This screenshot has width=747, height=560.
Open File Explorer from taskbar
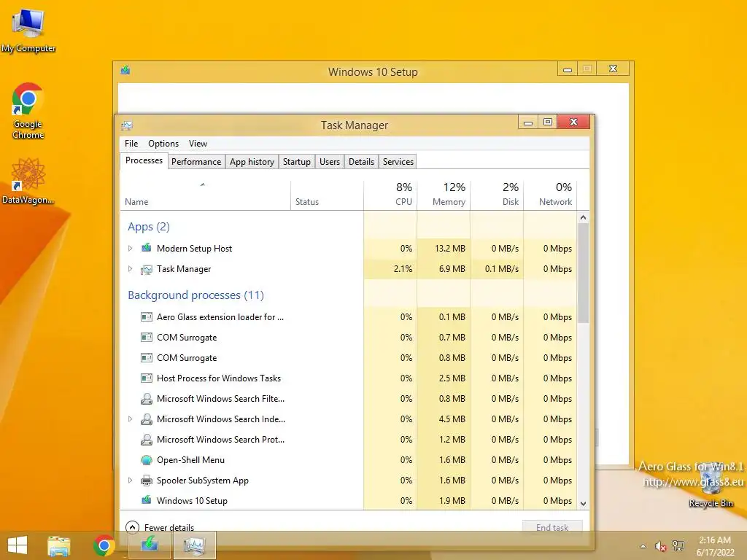[x=58, y=545]
